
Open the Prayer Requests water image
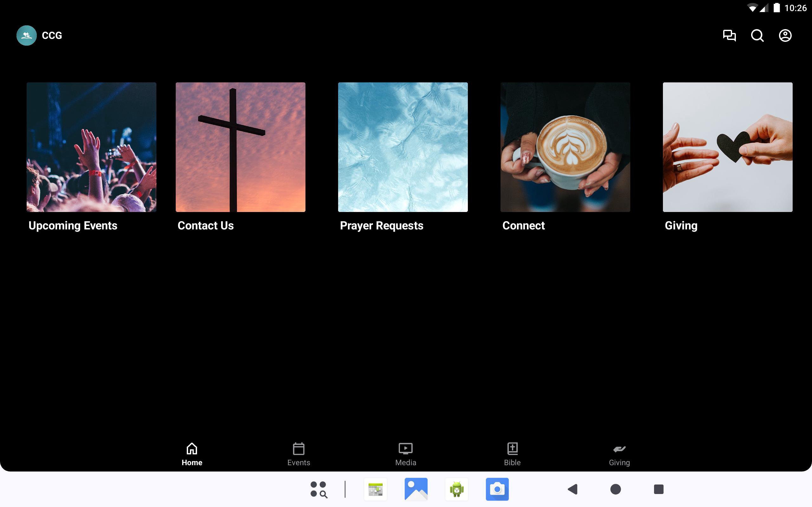tap(403, 147)
